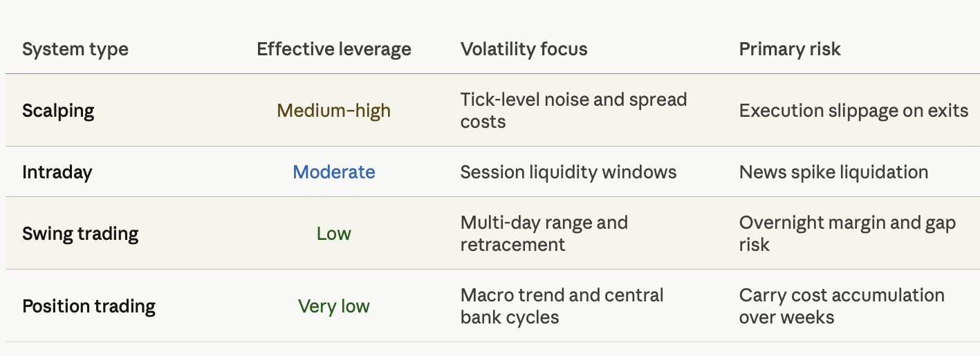The height and width of the screenshot is (356, 980).
Task: Click the Medium–high leverage value
Action: (x=334, y=111)
